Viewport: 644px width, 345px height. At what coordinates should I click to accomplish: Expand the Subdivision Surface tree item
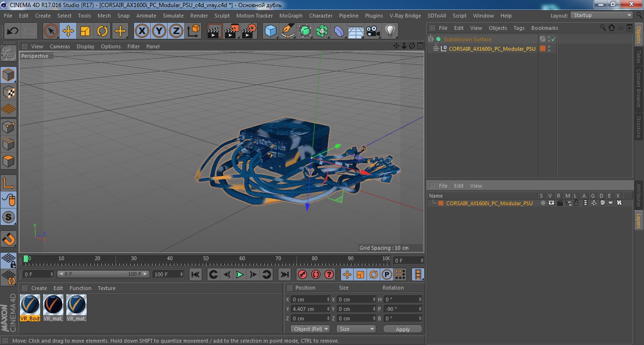tap(431, 39)
